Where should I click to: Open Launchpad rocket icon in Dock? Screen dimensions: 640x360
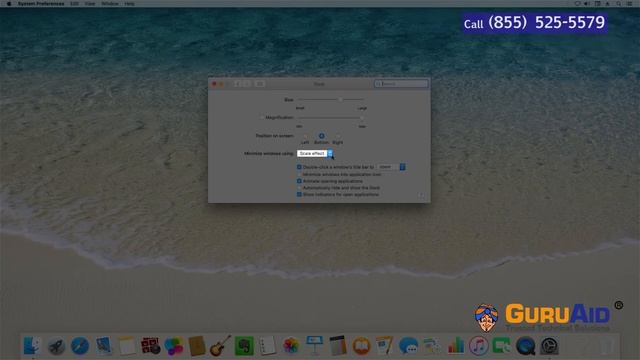56,346
